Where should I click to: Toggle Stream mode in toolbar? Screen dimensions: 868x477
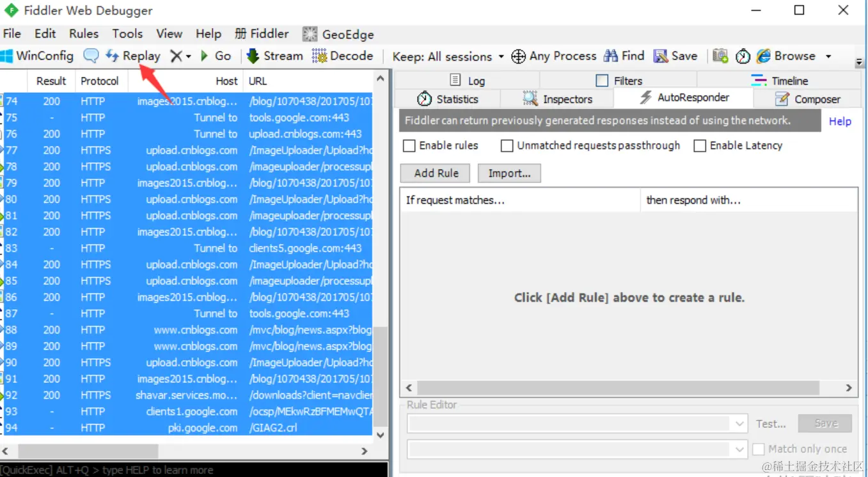[x=275, y=56]
